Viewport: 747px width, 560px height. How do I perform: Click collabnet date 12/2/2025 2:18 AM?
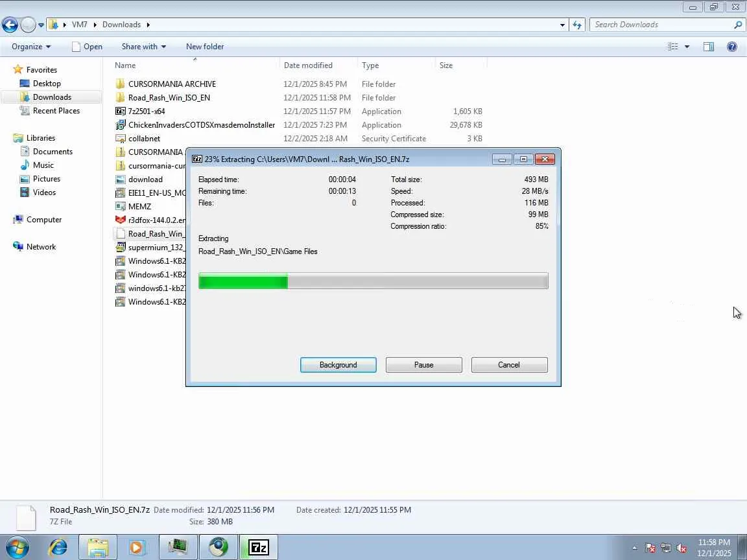[x=315, y=139]
